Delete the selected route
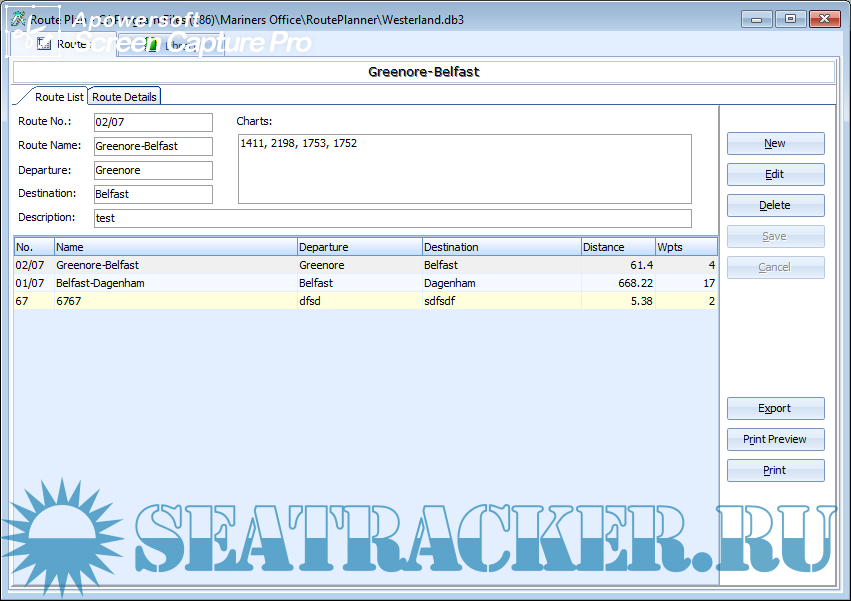 (x=775, y=205)
